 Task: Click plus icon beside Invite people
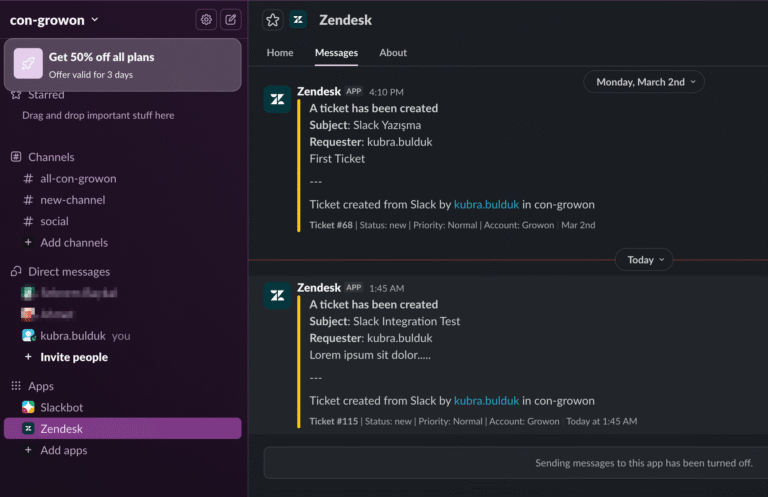pyautogui.click(x=28, y=357)
